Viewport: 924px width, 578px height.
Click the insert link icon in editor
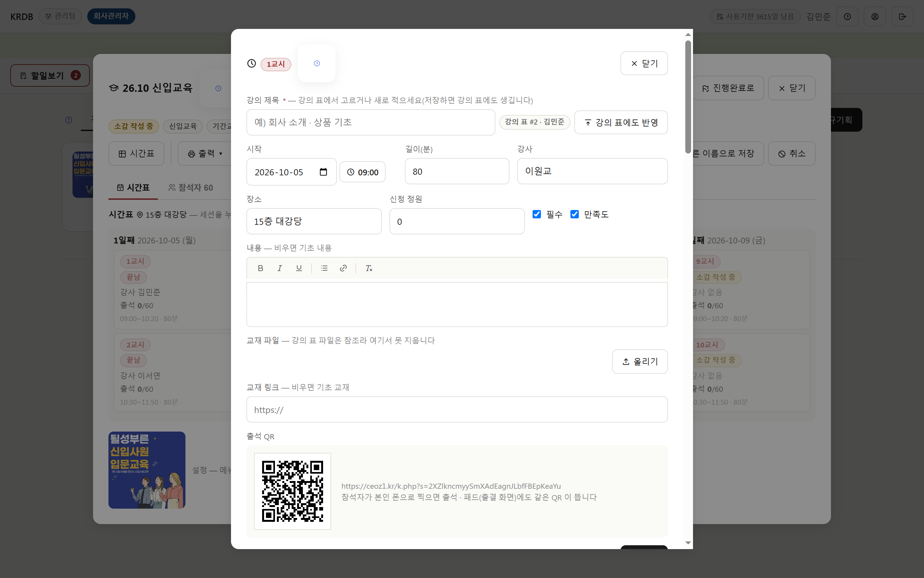point(343,268)
